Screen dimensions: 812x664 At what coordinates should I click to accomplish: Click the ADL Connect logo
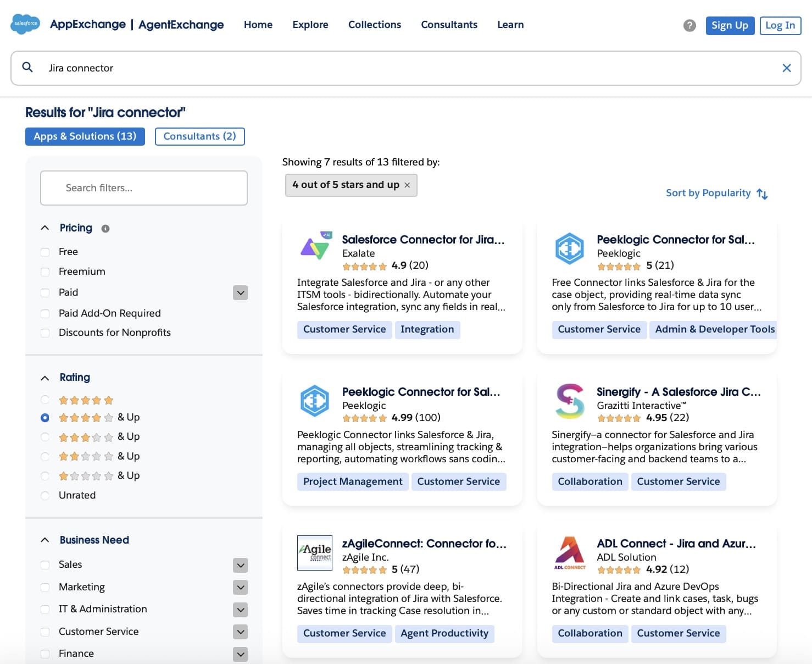tap(569, 552)
